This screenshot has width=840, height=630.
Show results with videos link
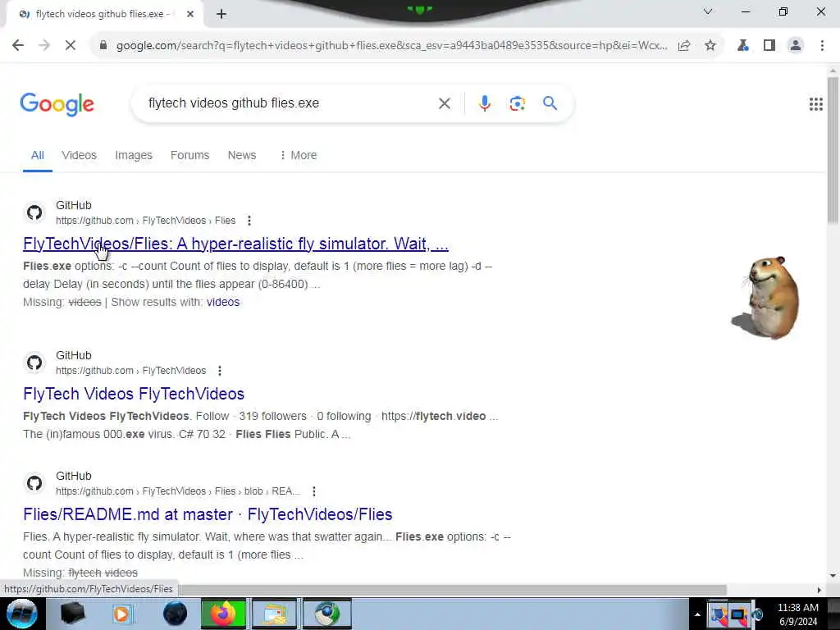click(x=223, y=302)
